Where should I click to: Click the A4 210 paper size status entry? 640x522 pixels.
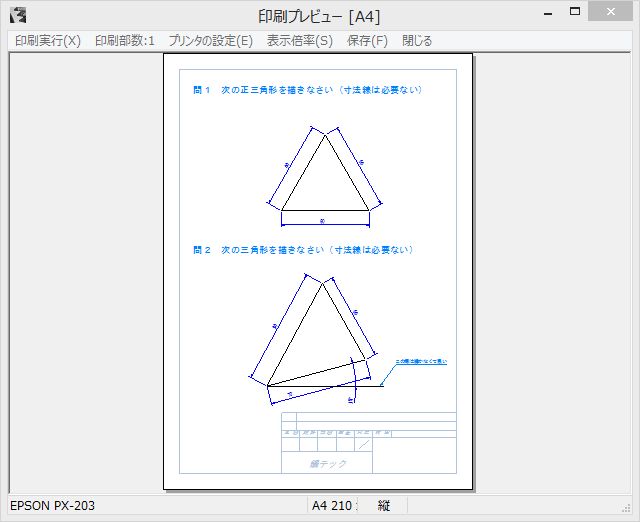[x=333, y=506]
